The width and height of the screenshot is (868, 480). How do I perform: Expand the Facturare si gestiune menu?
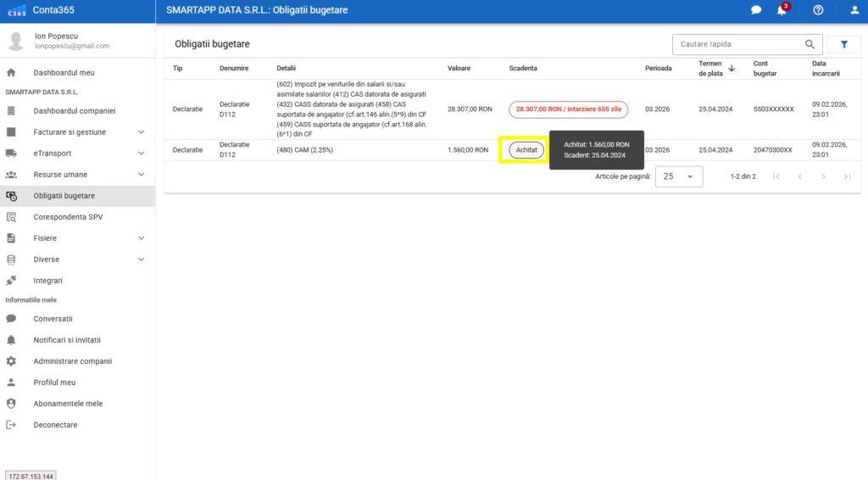pyautogui.click(x=141, y=132)
